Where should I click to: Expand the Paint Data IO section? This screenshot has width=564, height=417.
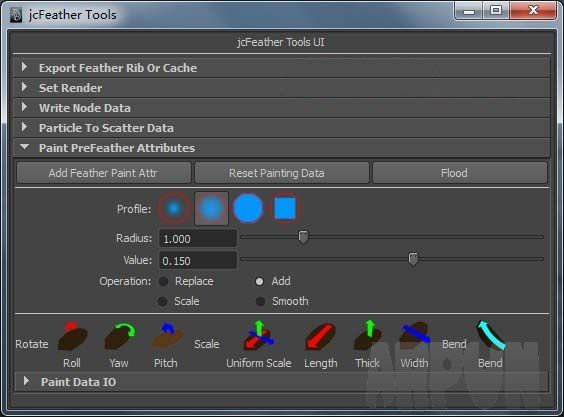point(282,382)
